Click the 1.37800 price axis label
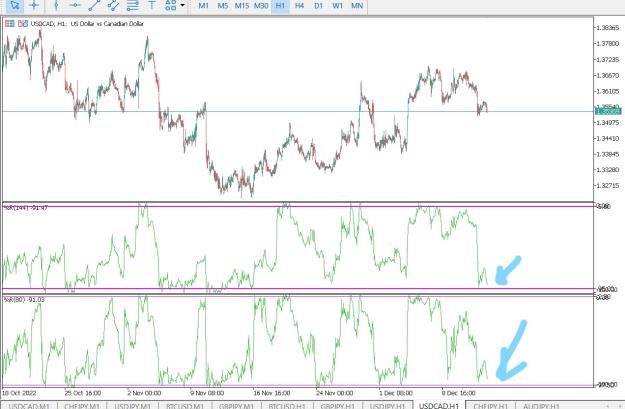The image size is (625, 409). pos(607,43)
